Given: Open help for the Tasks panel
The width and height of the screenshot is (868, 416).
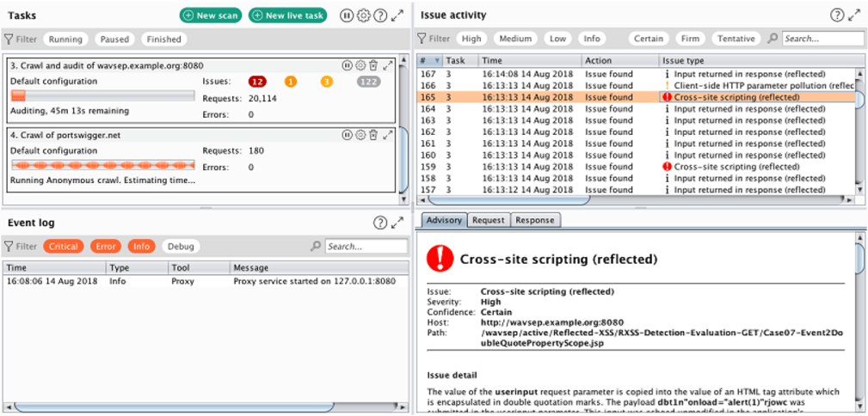Looking at the screenshot, I should [x=380, y=15].
